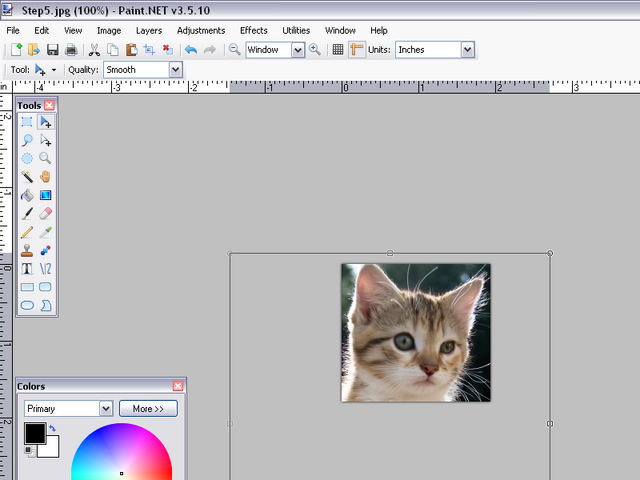The height and width of the screenshot is (480, 640).
Task: Open the View menu
Action: point(73,31)
